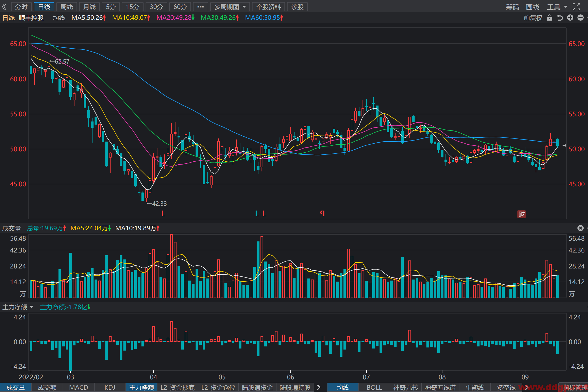
Task: Click the red L marker near April
Action: click(x=163, y=213)
